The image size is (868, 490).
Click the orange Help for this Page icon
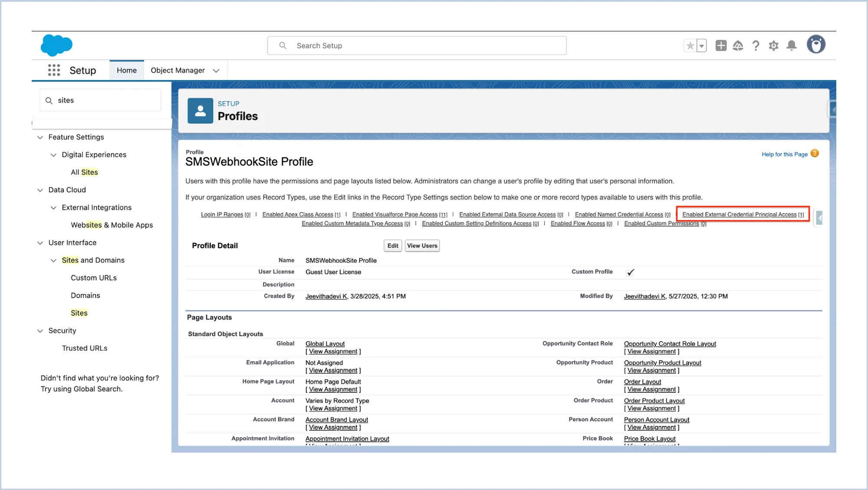pyautogui.click(x=815, y=154)
